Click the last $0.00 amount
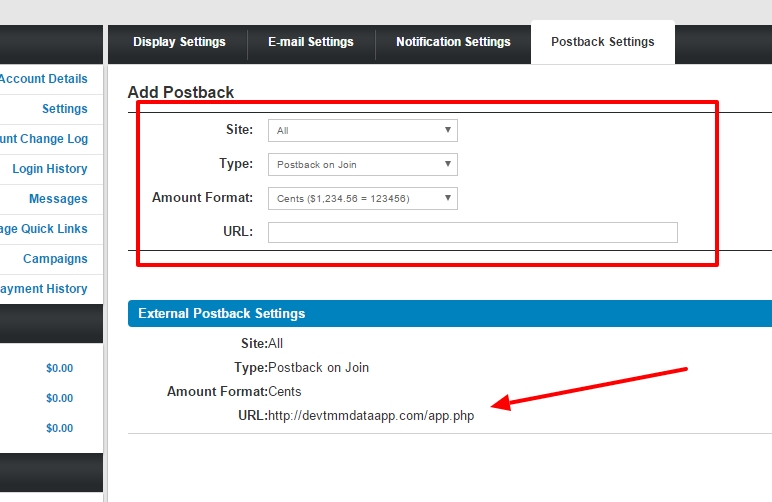Viewport: 772px width, 502px height. [x=59, y=428]
